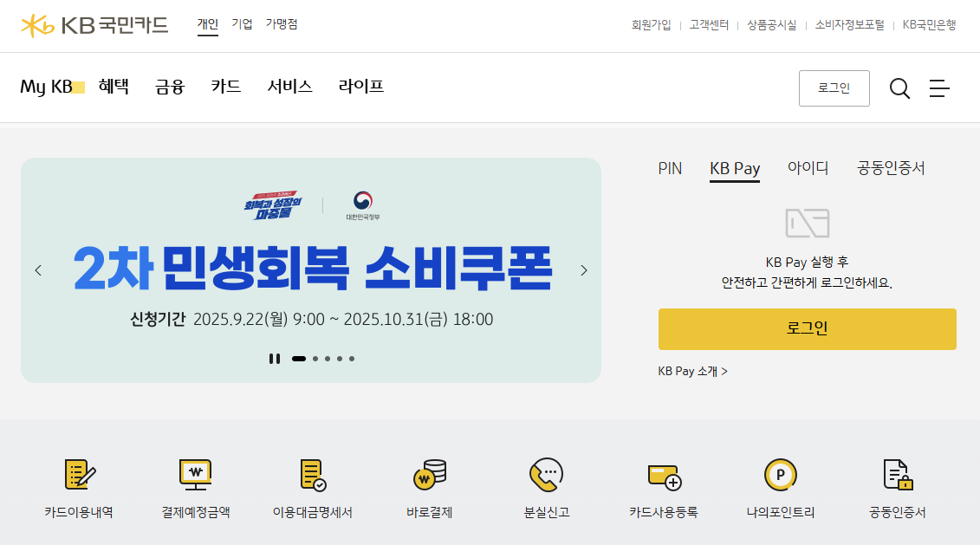The image size is (980, 545).
Task: Open the 혜택 main menu
Action: coord(114,87)
